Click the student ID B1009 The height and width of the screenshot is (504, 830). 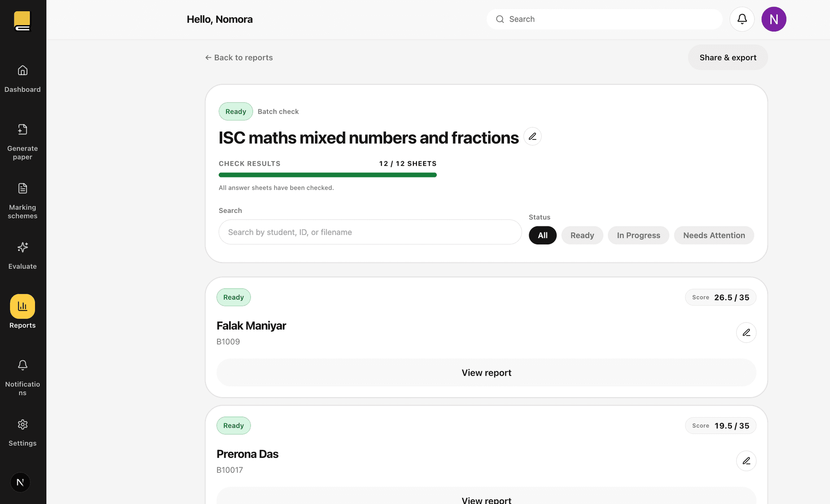(228, 342)
